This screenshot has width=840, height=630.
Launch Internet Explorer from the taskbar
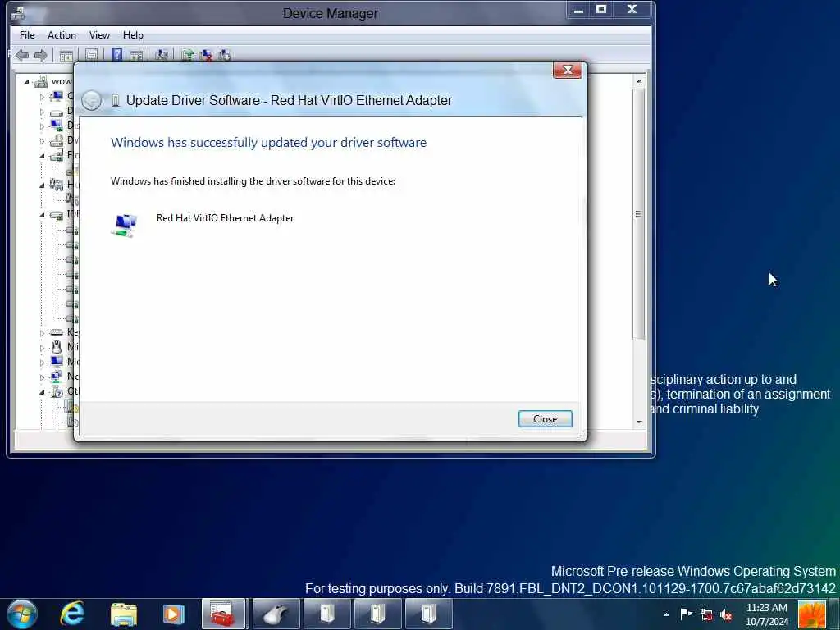tap(72, 614)
